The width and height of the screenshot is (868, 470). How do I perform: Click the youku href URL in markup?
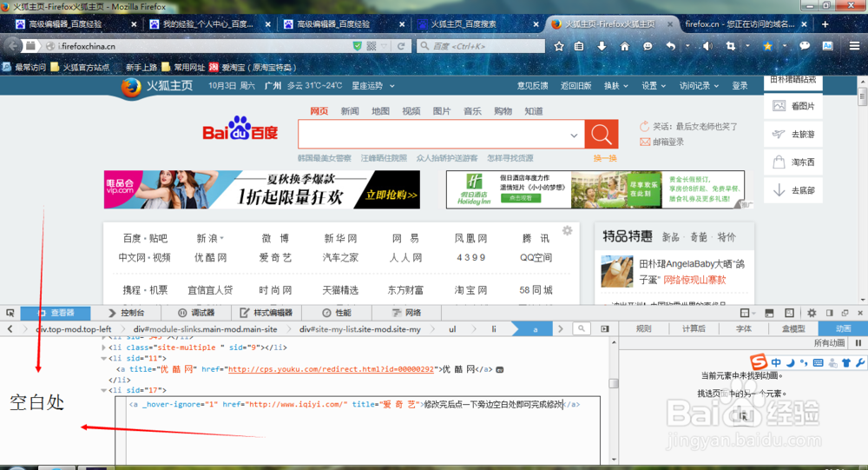(331, 369)
